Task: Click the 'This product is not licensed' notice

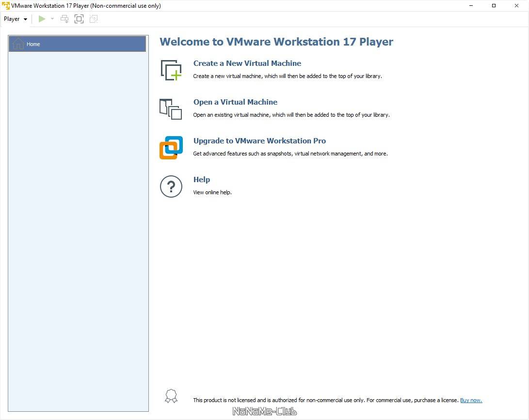Action: coord(325,400)
